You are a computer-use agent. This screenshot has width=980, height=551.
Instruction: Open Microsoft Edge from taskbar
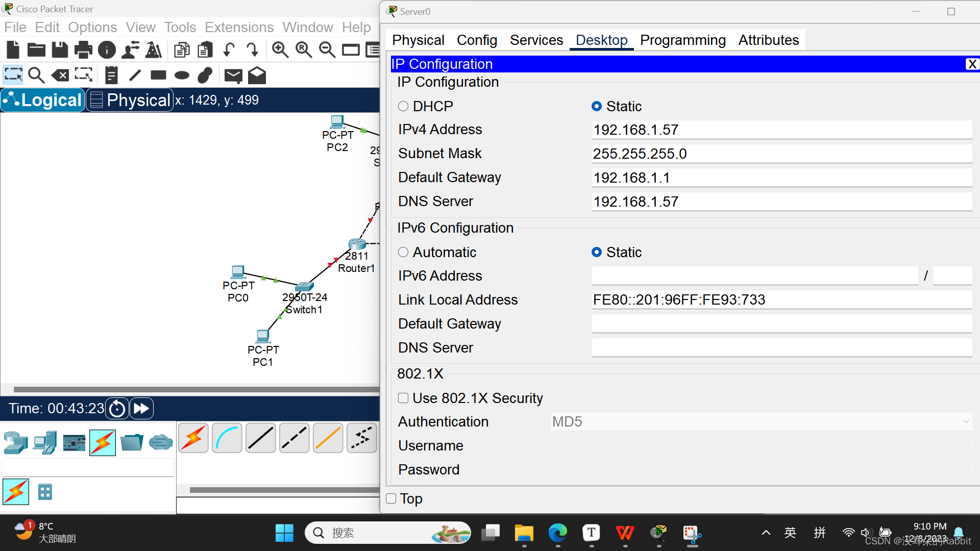point(558,533)
